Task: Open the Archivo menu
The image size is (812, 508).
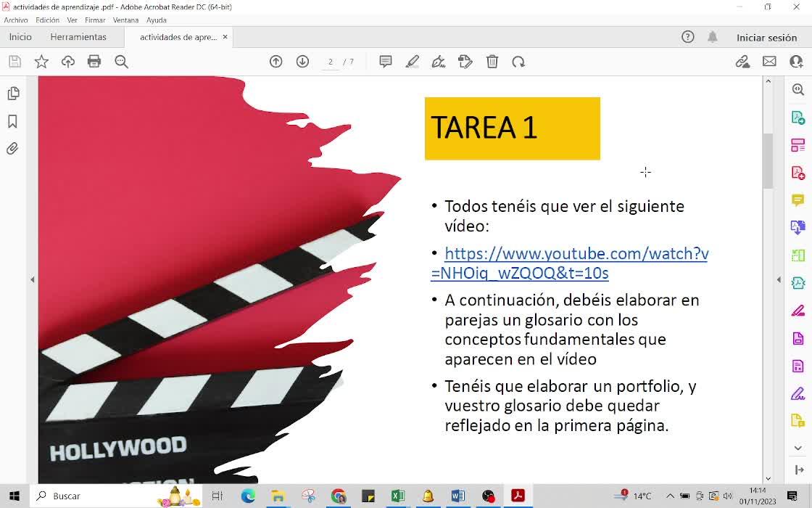Action: tap(16, 20)
